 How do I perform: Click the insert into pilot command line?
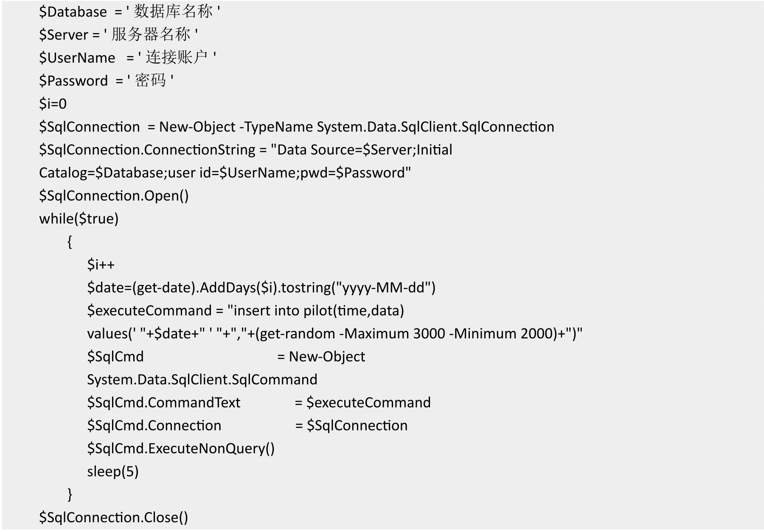[246, 311]
